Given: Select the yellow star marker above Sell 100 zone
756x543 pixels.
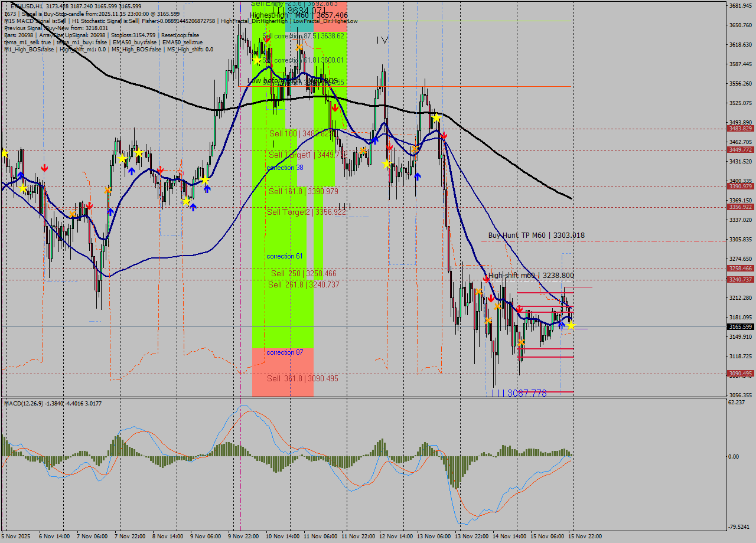Looking at the screenshot, I should tap(257, 60).
